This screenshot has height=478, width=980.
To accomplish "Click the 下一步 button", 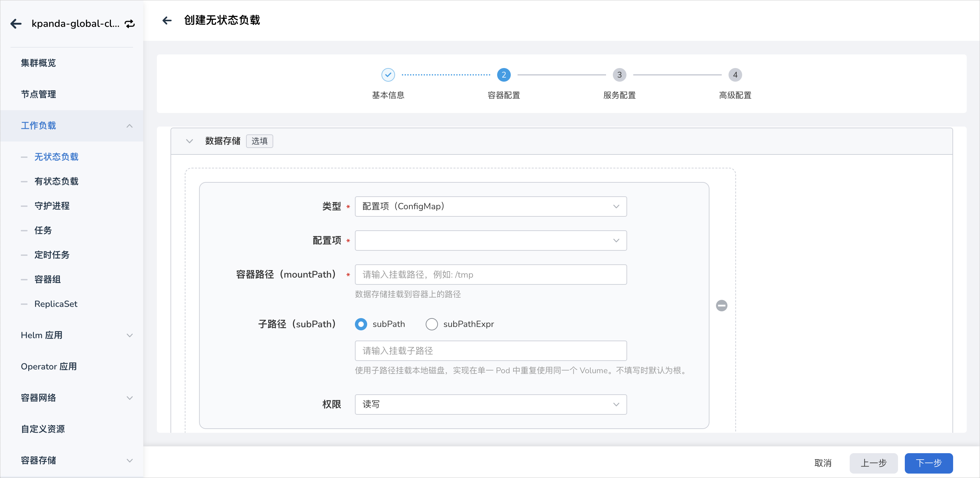I will [928, 463].
